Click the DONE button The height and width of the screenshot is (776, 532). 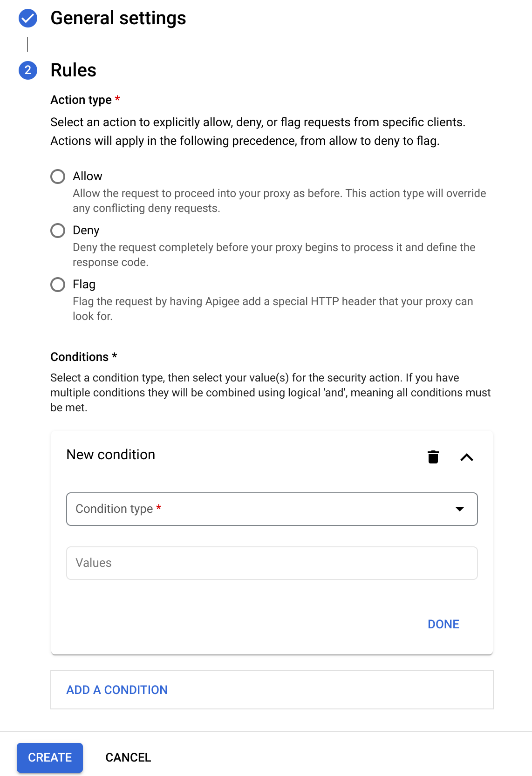[443, 624]
